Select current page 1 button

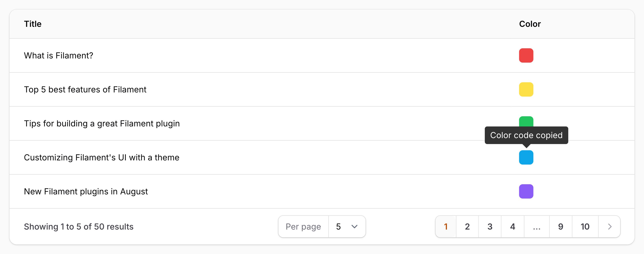click(445, 227)
